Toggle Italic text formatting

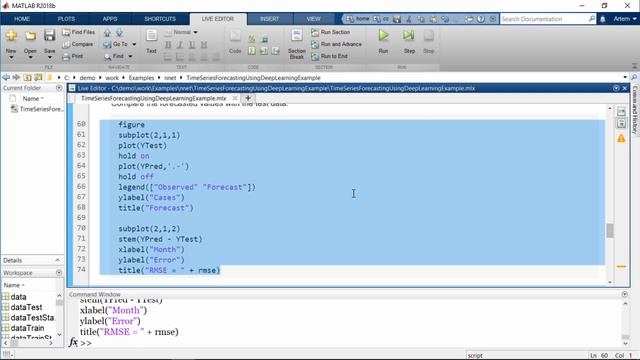click(180, 45)
